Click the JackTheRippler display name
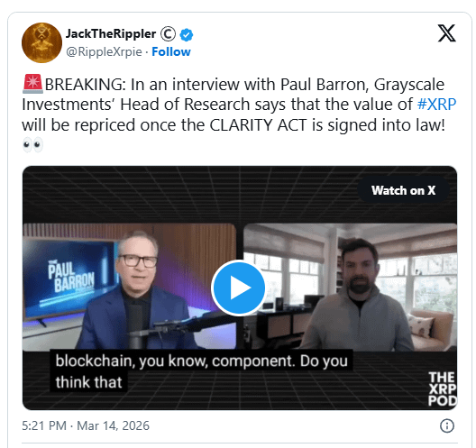 click(111, 33)
